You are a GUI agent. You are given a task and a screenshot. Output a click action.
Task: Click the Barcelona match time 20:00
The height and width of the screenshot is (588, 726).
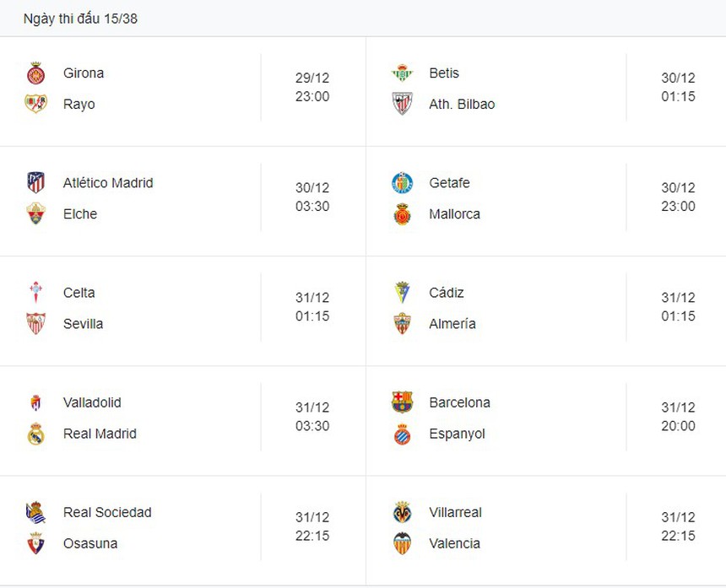[678, 426]
